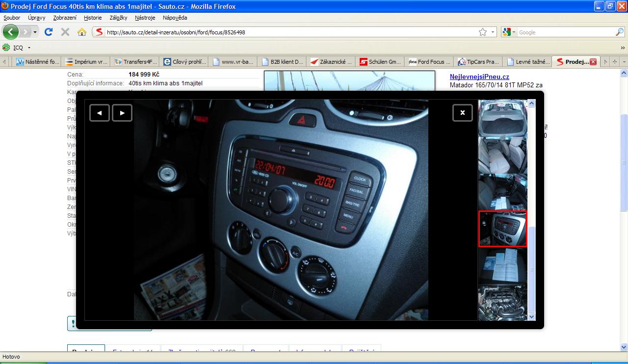Open the Záložky menu
This screenshot has width=628, height=364.
(x=118, y=18)
